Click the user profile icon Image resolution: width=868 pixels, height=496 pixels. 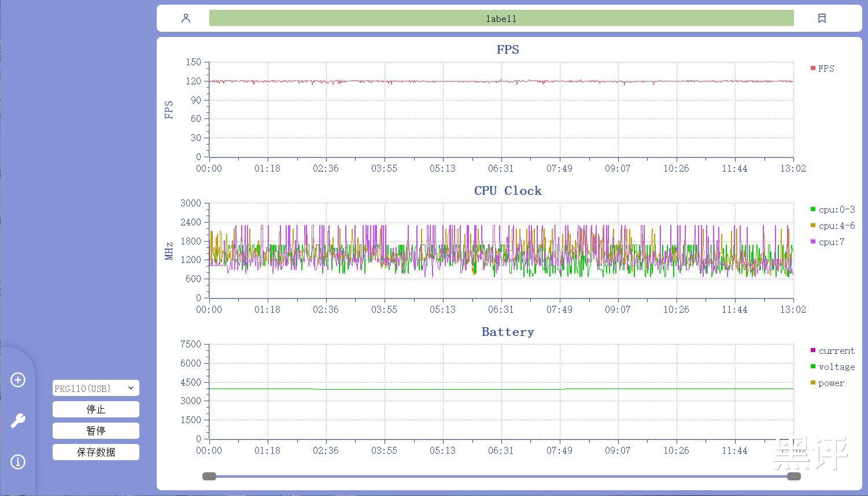[186, 18]
